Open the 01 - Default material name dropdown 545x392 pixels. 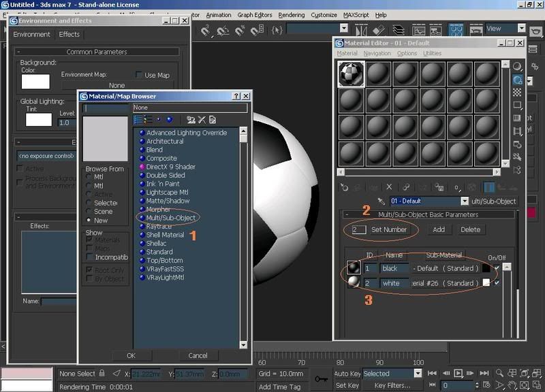[465, 201]
